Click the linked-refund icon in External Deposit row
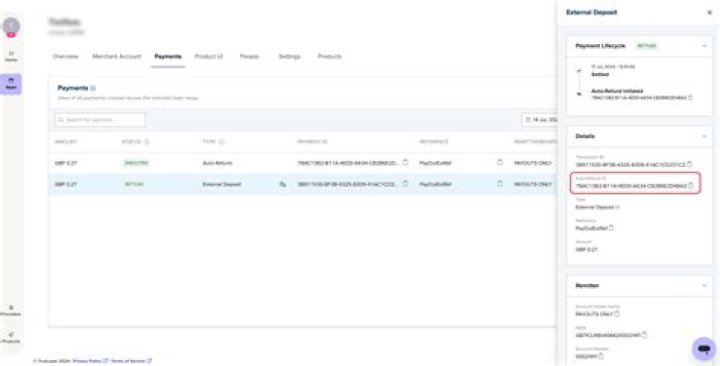720x366 pixels. (x=282, y=184)
